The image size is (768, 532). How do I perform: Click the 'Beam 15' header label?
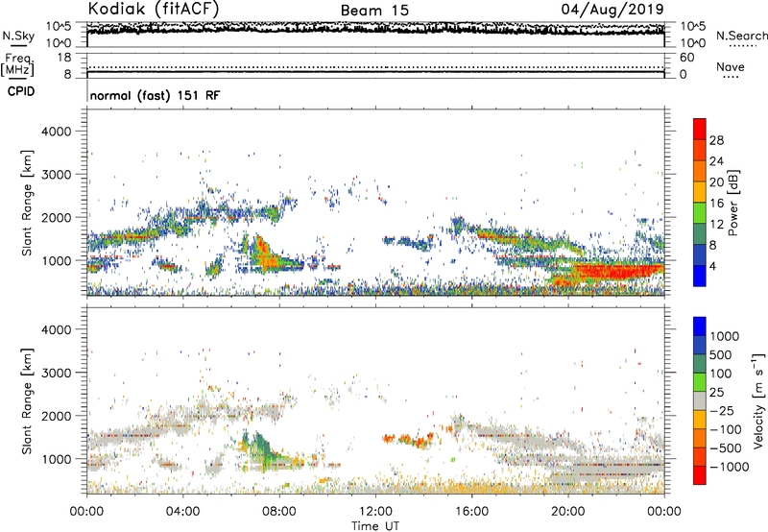click(374, 11)
